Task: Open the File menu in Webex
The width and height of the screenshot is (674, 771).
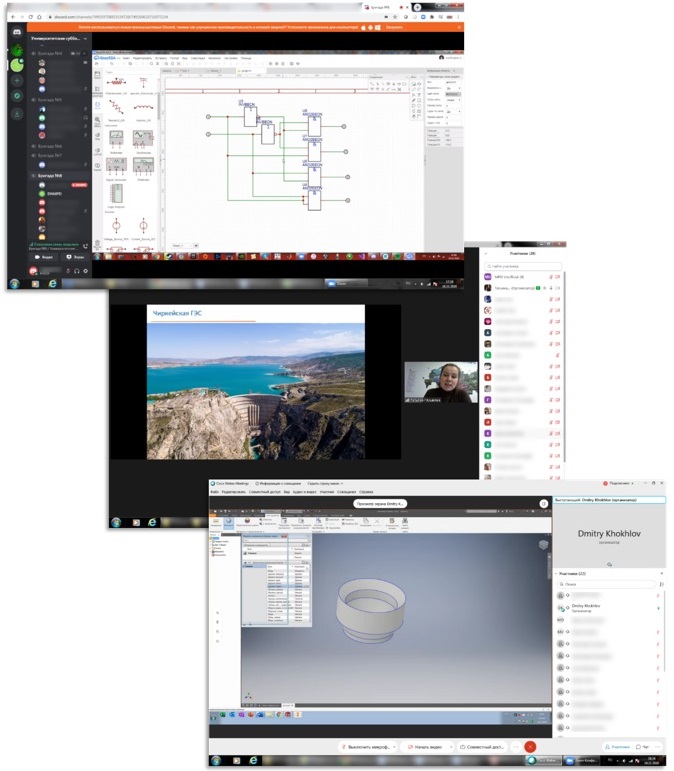Action: point(214,492)
